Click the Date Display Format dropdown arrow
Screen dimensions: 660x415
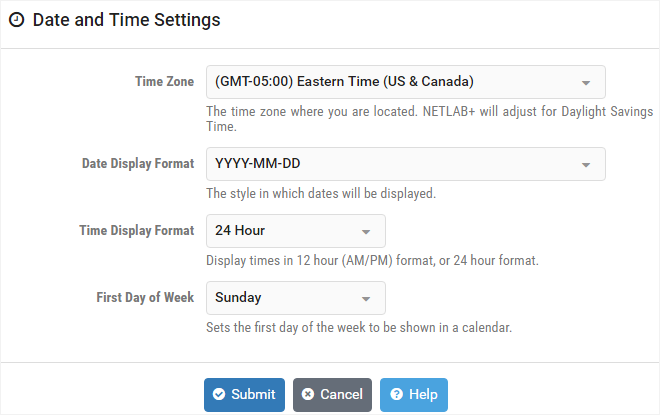(x=585, y=165)
